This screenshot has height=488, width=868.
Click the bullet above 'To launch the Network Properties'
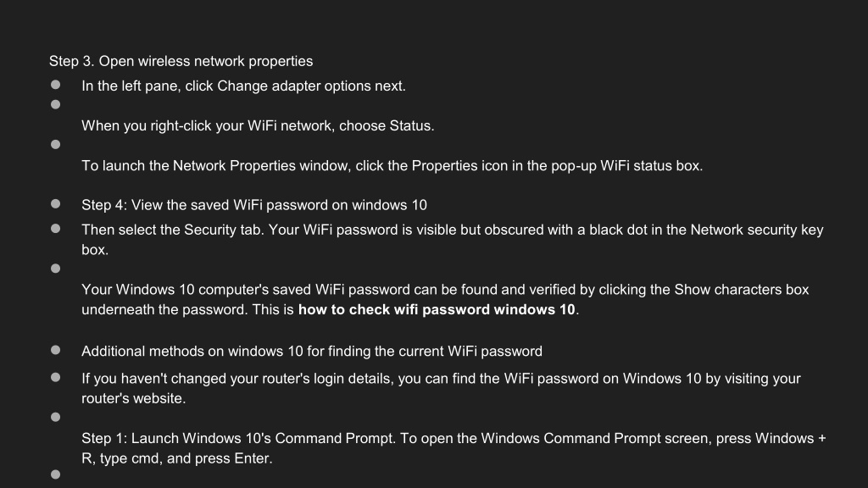coord(55,144)
